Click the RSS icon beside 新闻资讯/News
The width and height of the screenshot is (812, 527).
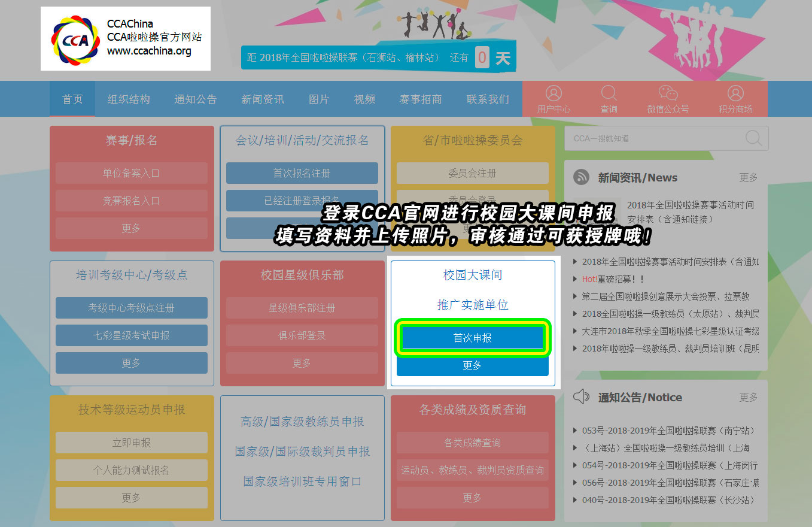tap(581, 177)
